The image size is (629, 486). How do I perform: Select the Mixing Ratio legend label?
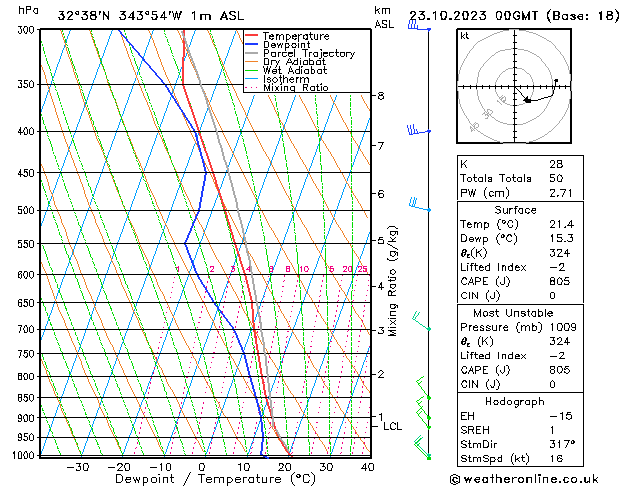(296, 87)
